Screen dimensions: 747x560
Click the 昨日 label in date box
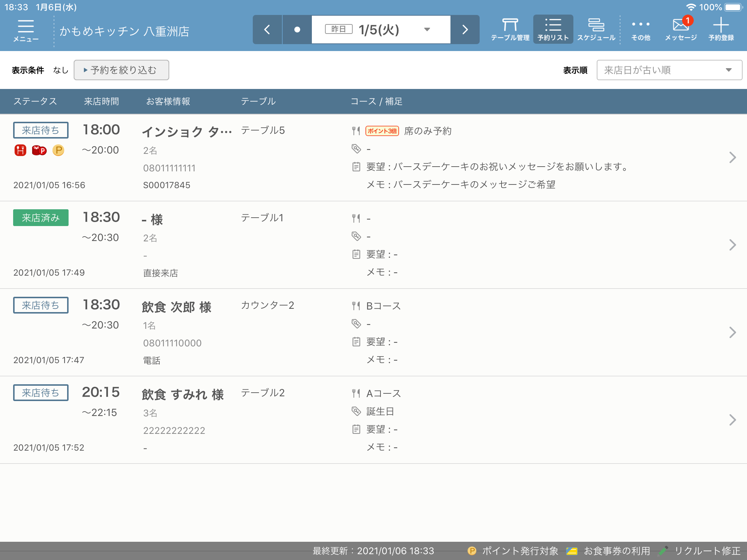click(339, 29)
